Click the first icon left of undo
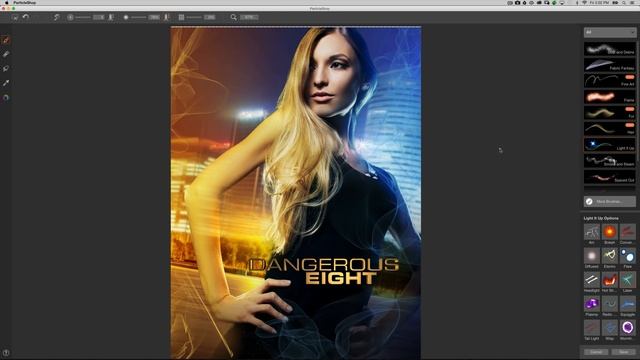 [x=15, y=17]
